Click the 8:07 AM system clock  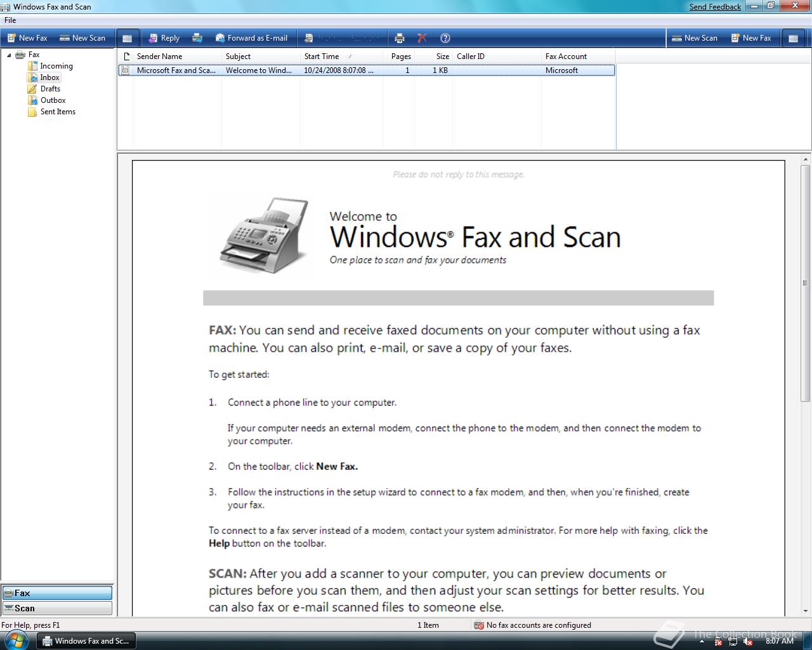780,641
